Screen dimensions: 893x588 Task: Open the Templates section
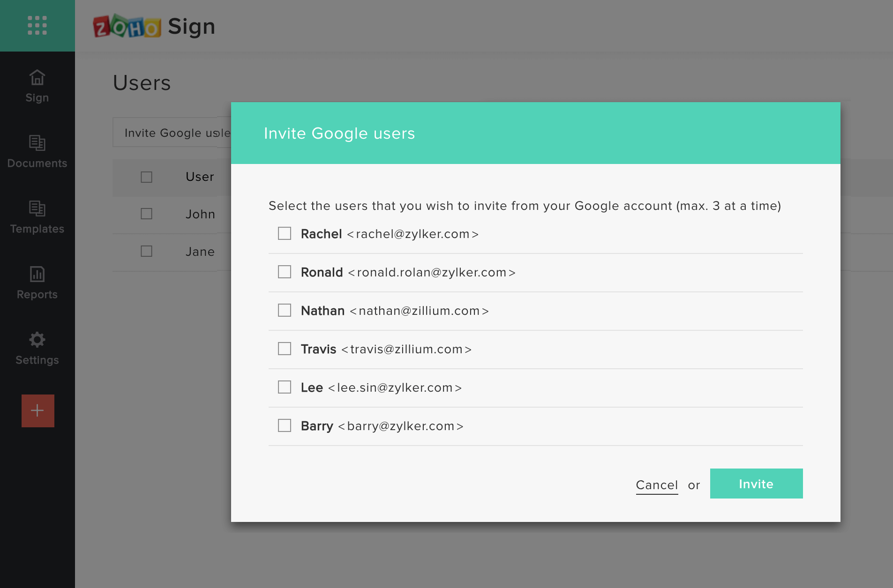[x=37, y=217]
